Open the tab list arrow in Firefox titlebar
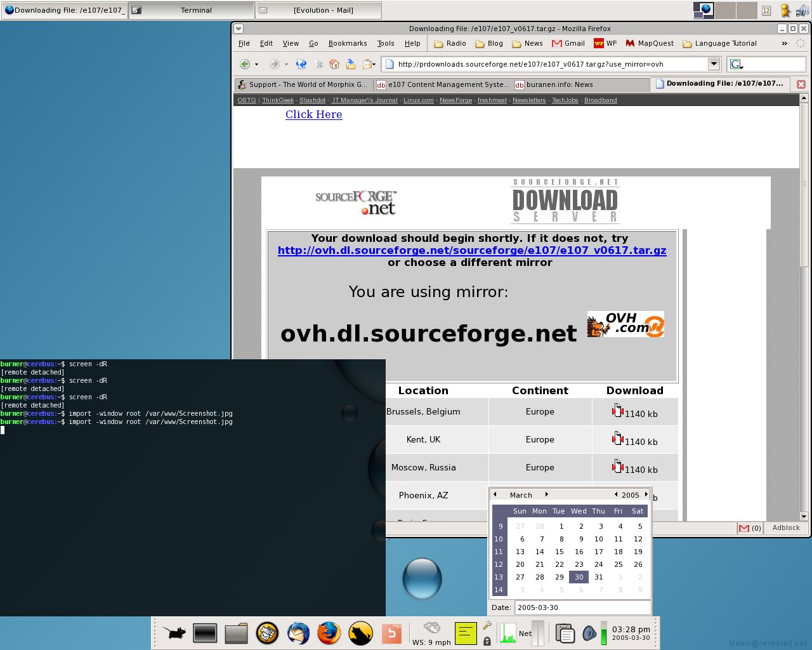 tap(238, 29)
